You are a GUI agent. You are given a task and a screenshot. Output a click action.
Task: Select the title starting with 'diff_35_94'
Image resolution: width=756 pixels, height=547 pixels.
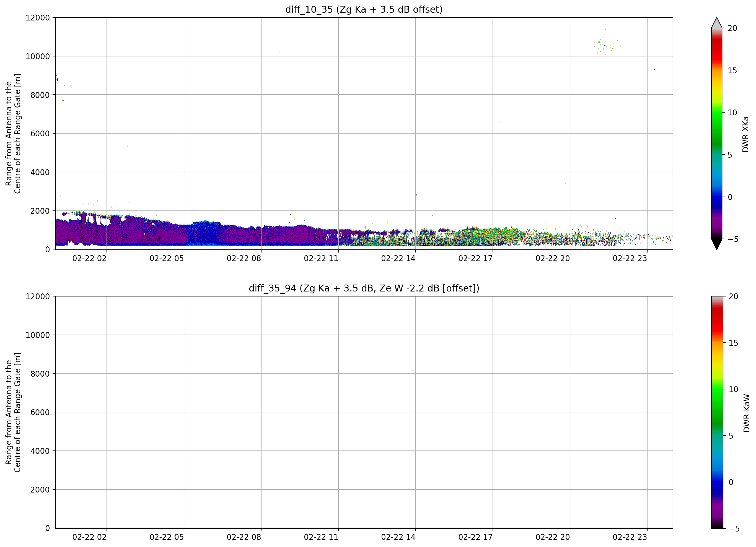coord(364,288)
